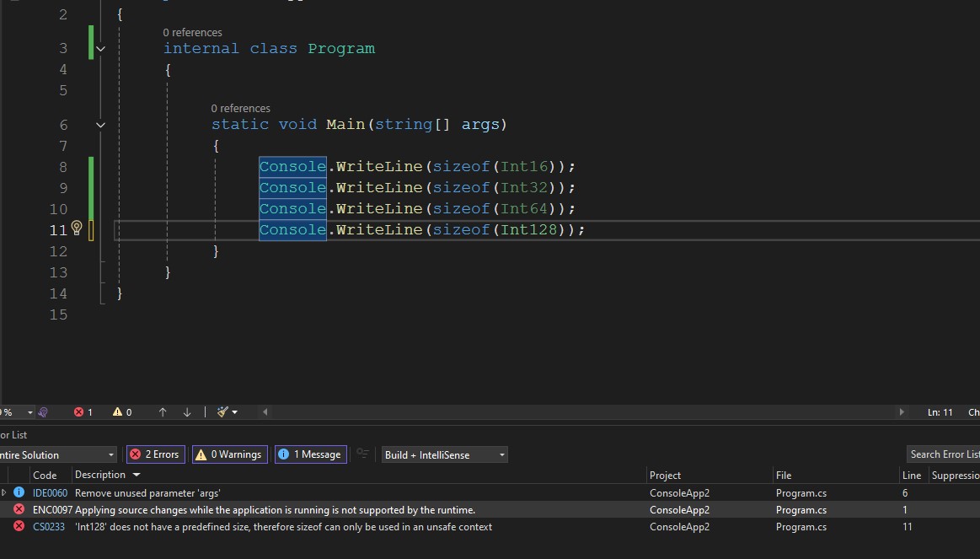
Task: Collapse the Program class fold chevron
Action: (x=100, y=49)
